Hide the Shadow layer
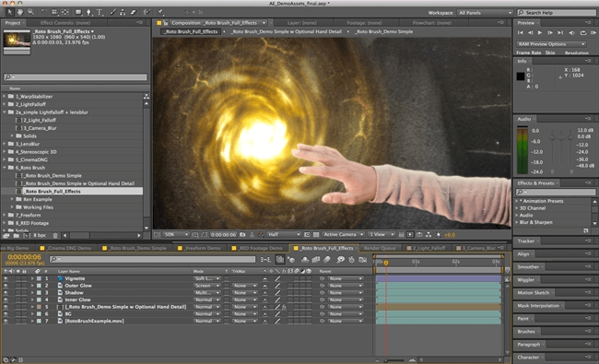599x364 pixels. click(6, 292)
